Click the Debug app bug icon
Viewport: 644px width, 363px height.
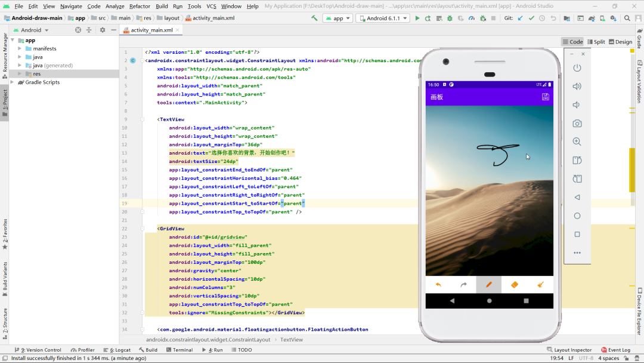tap(450, 18)
